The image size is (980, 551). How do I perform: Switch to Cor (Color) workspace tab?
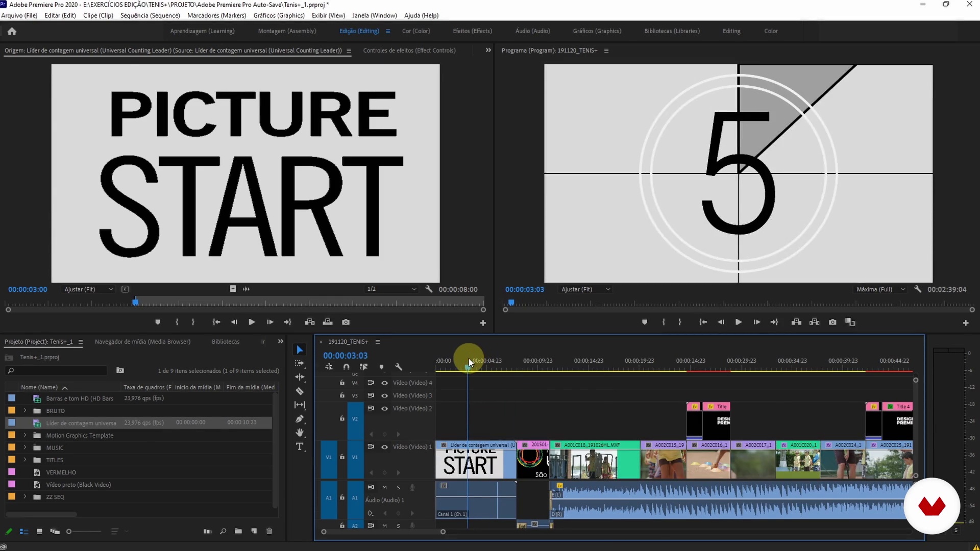(415, 31)
